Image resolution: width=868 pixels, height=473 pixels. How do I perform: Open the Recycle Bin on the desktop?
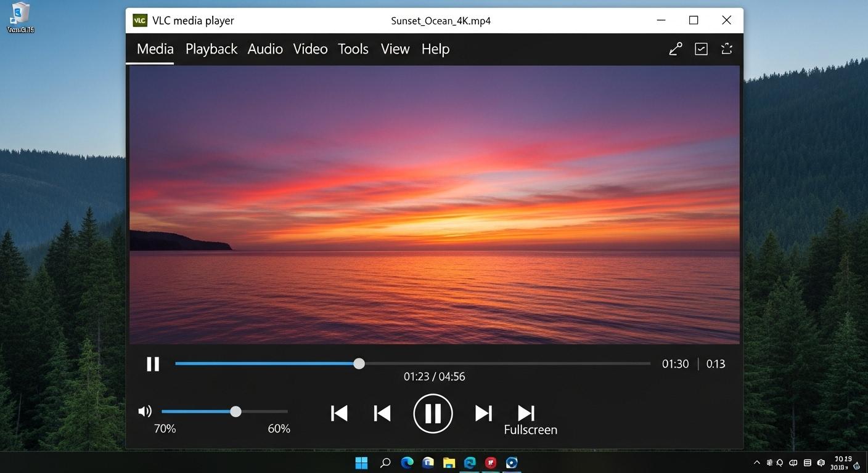click(x=20, y=15)
